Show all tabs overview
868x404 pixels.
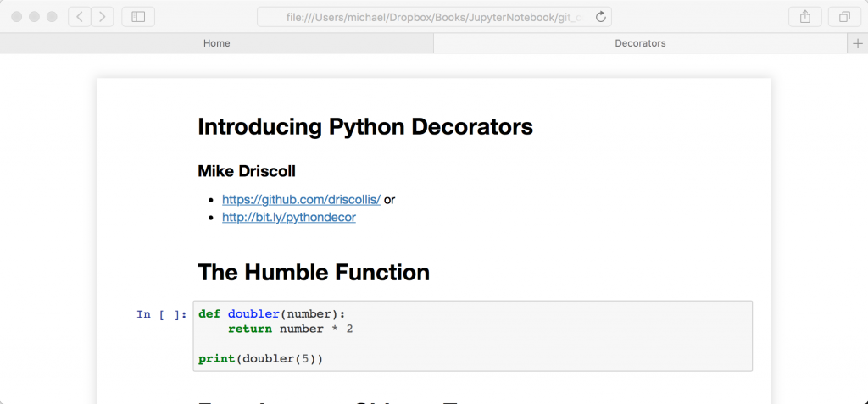[x=844, y=17]
